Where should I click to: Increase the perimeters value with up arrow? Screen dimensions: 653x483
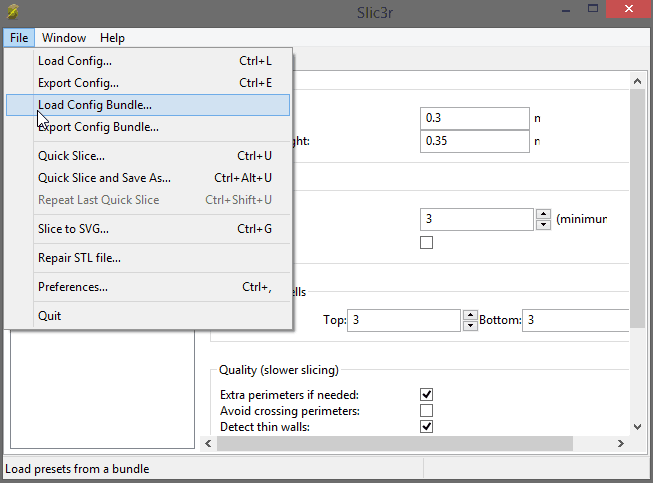click(543, 213)
